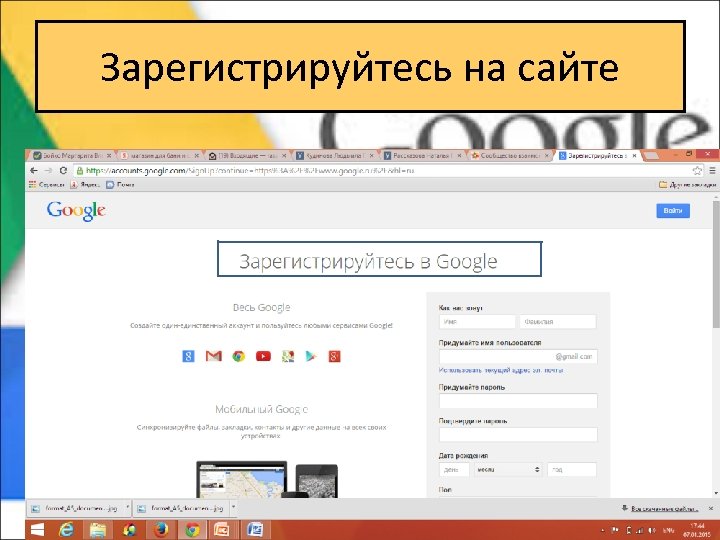720x540 pixels.
Task: Reload the page with the refresh icon
Action: click(x=63, y=170)
